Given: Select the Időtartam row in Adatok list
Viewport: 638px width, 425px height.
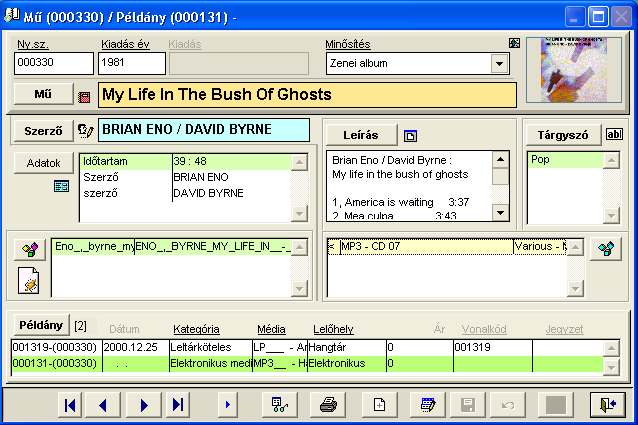Looking at the screenshot, I should click(x=185, y=161).
